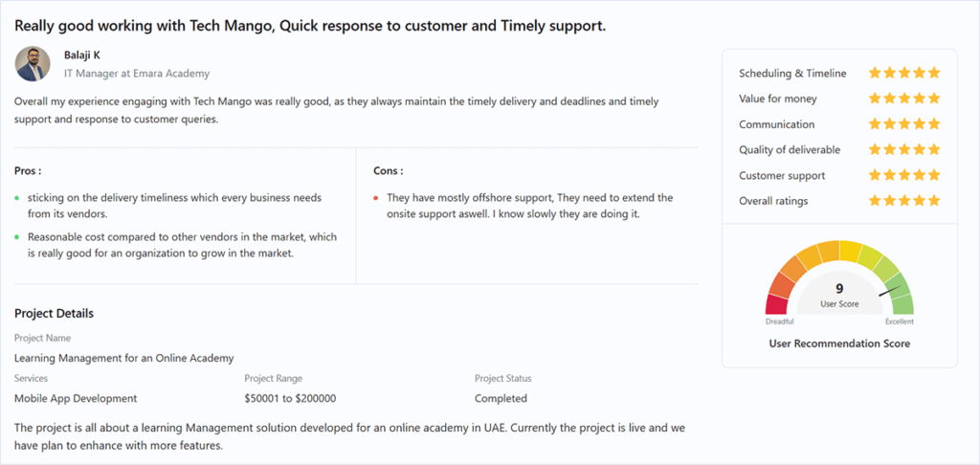The height and width of the screenshot is (465, 980).
Task: Click the Project Details heading
Action: (54, 313)
